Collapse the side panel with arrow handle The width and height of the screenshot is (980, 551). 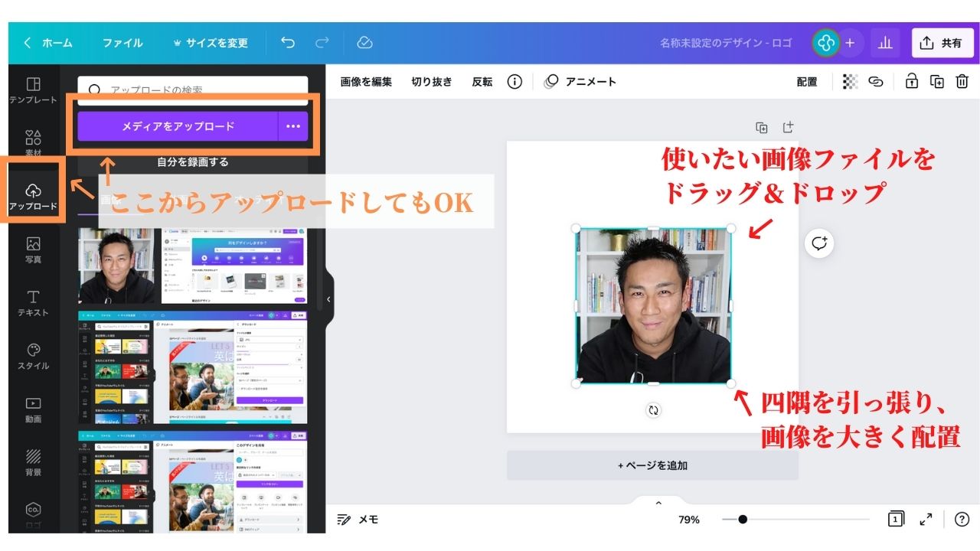pos(328,299)
